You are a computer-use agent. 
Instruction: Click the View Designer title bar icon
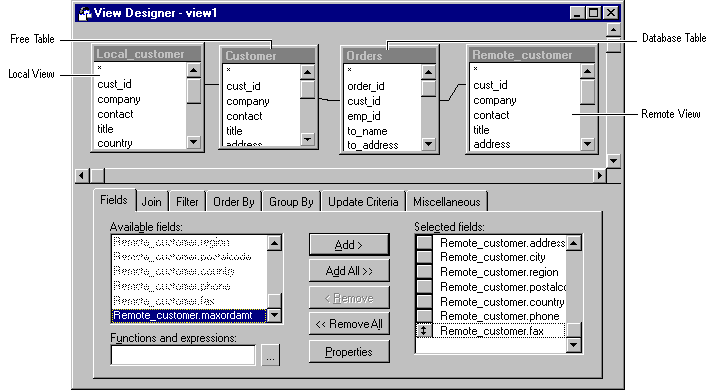[85, 13]
